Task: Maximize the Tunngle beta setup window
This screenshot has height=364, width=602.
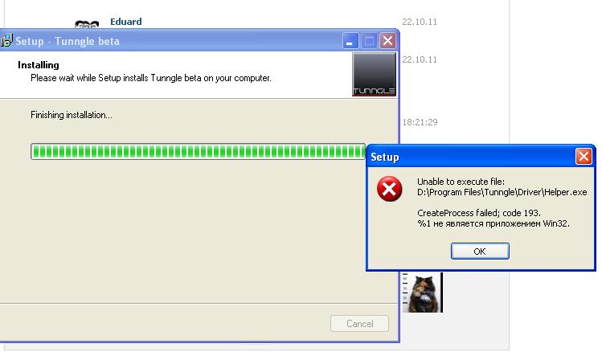Action: [x=369, y=40]
